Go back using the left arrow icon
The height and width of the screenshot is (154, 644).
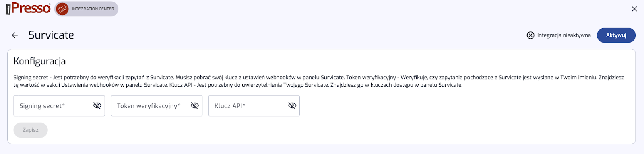15,35
